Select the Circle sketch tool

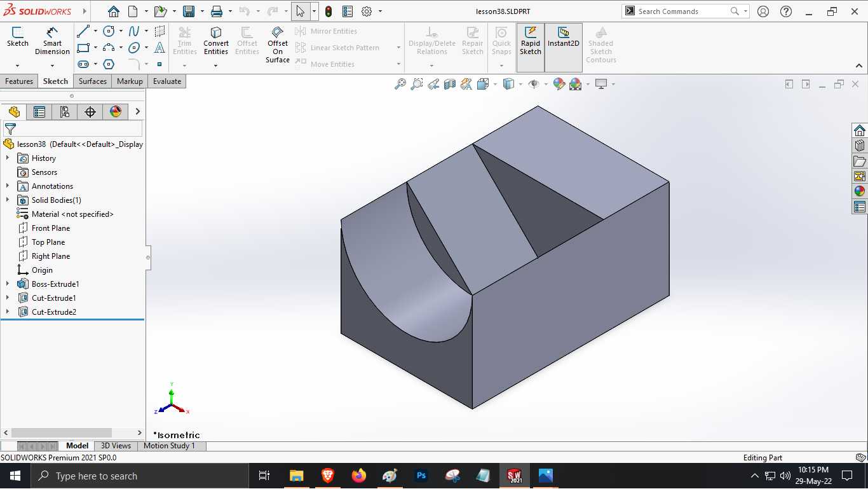[x=109, y=31]
